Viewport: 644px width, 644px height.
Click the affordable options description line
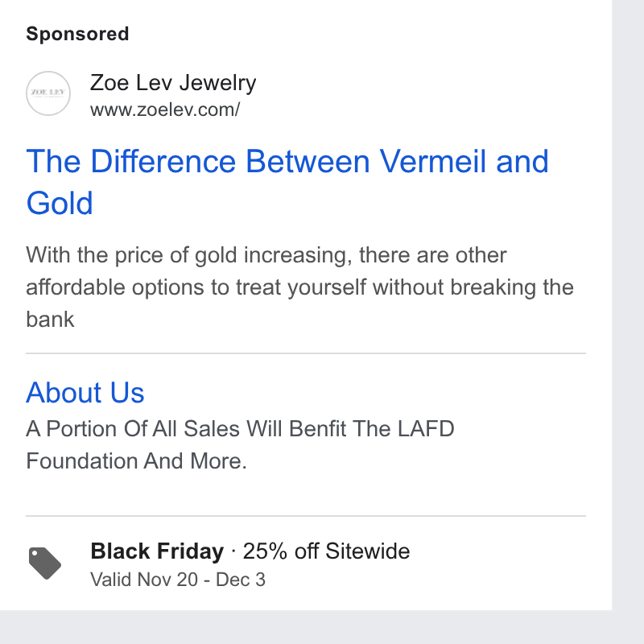pos(299,287)
